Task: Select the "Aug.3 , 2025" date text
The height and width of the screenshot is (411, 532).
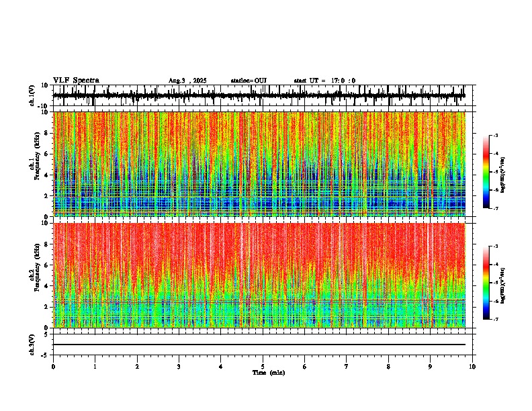Action: coord(187,81)
